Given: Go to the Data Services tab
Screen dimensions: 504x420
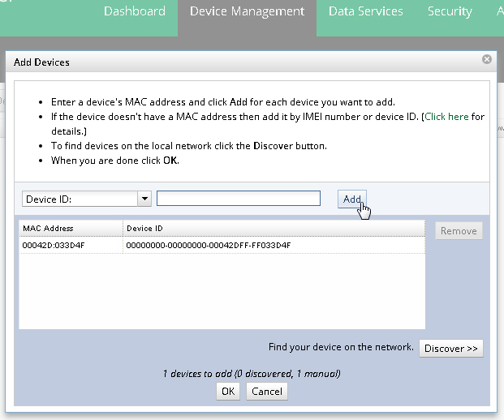Looking at the screenshot, I should (x=365, y=11).
